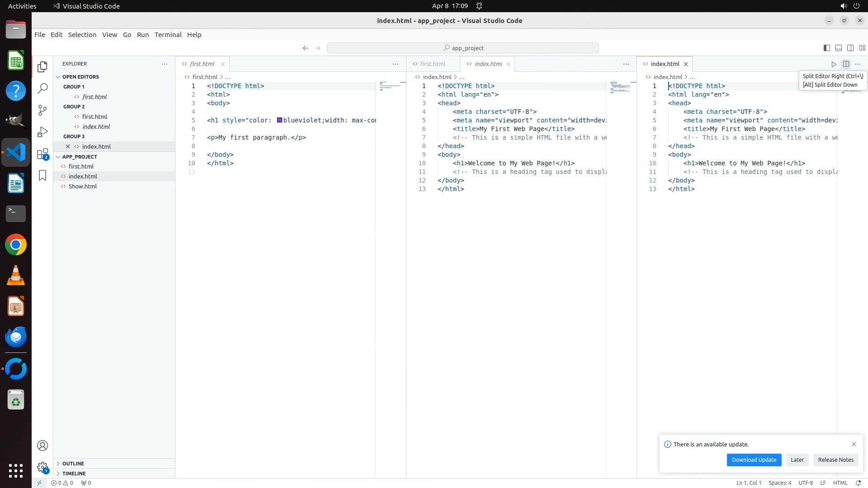
Task: Switch to first.html tab in second group
Action: (432, 64)
